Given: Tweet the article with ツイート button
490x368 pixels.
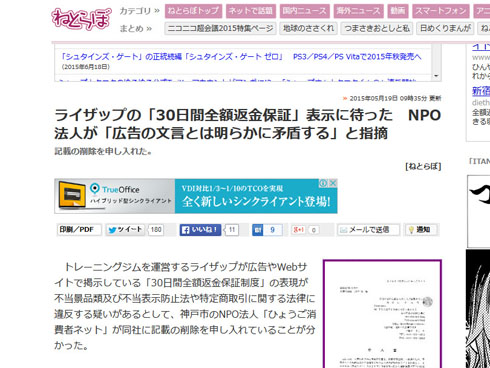Looking at the screenshot, I should (x=125, y=230).
